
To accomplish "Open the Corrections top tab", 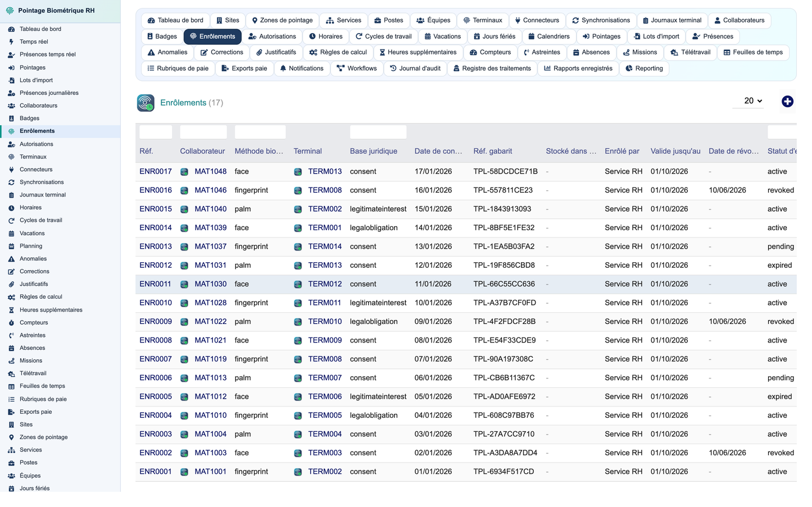I will pos(222,52).
